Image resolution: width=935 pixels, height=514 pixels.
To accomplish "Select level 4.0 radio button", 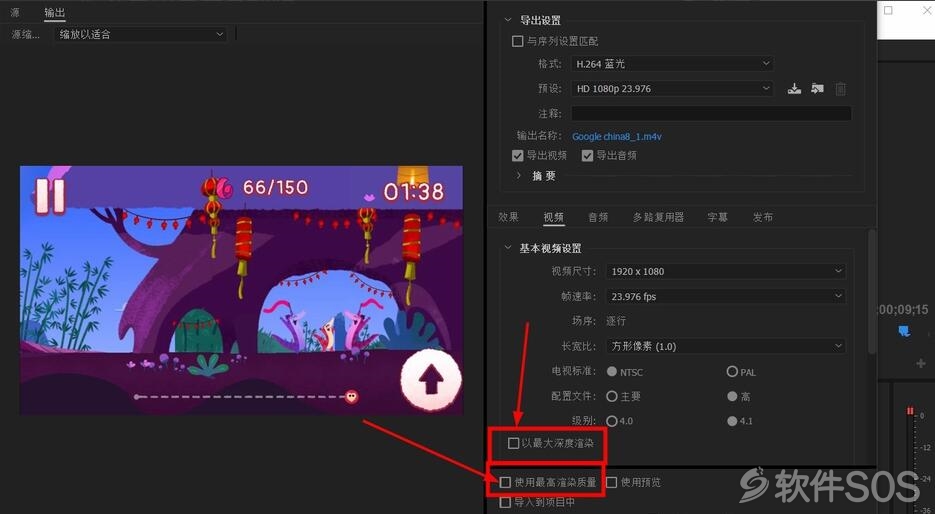I will [612, 420].
